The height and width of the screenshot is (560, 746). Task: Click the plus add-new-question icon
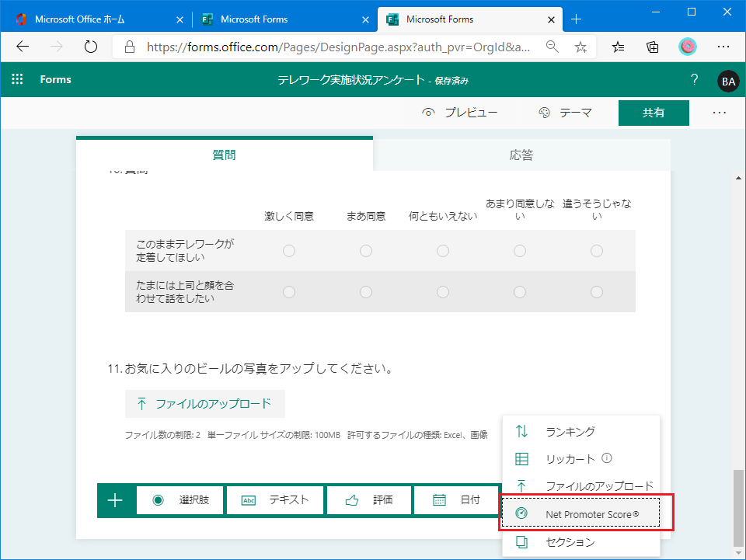[115, 500]
